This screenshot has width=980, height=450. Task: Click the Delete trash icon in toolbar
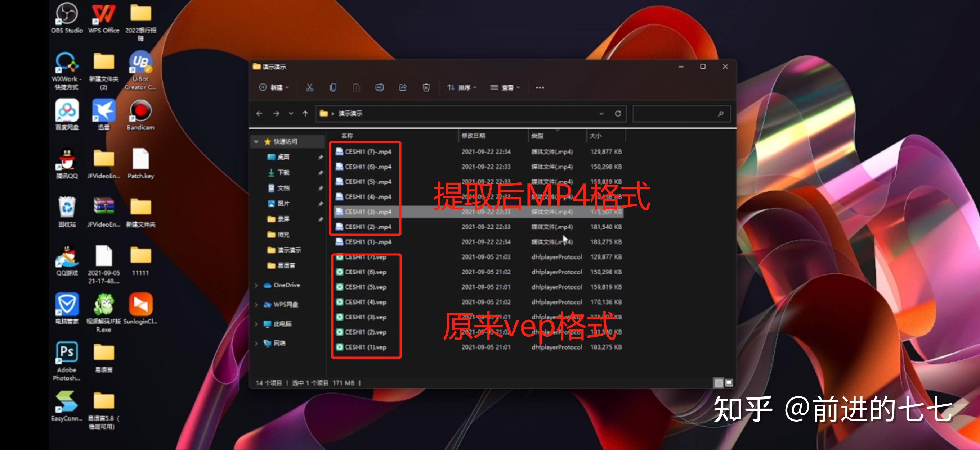(426, 88)
